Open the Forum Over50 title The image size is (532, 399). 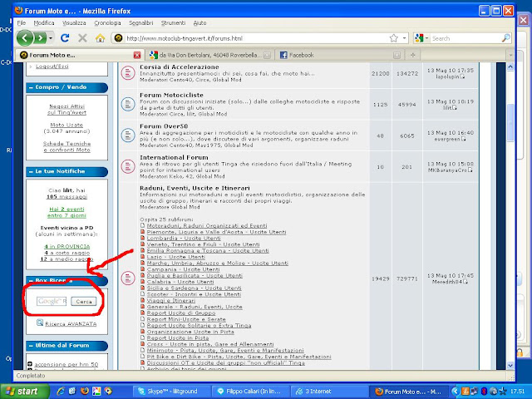[x=164, y=126]
